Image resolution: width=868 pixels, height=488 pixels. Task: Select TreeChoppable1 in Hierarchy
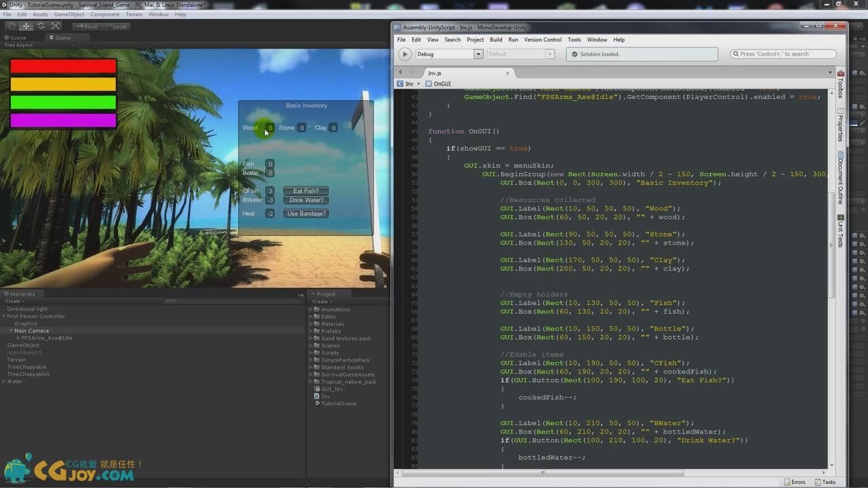pos(28,374)
